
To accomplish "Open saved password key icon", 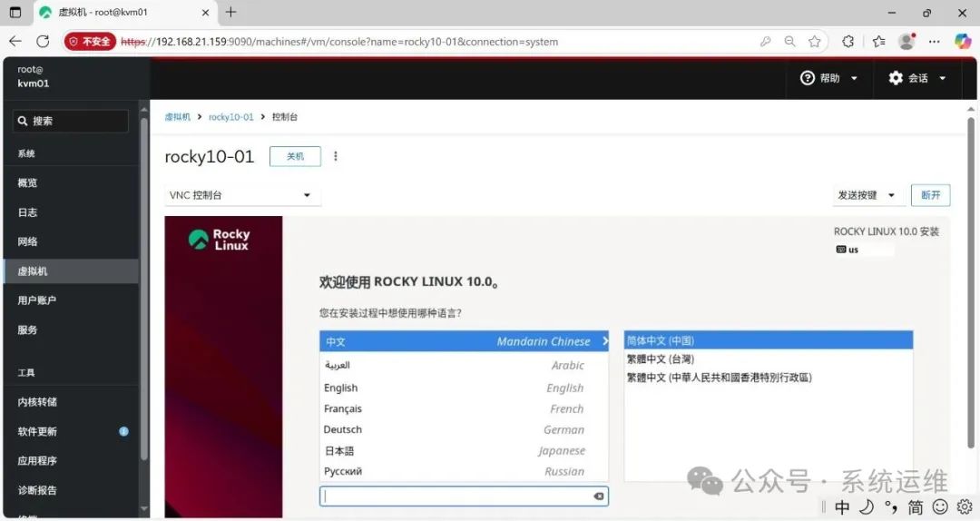I will pyautogui.click(x=765, y=41).
